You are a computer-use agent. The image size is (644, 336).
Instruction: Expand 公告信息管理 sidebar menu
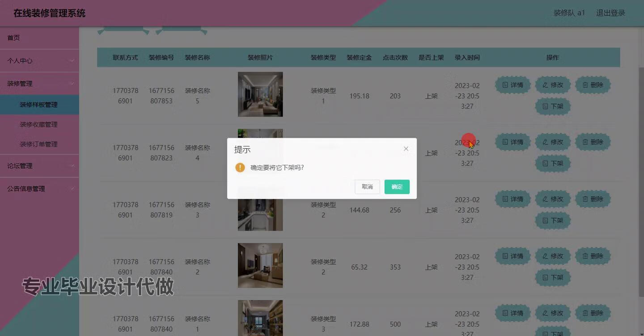[x=39, y=189]
